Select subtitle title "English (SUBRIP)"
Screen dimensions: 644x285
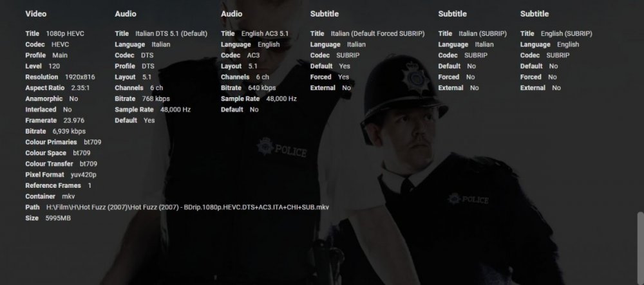coord(566,33)
